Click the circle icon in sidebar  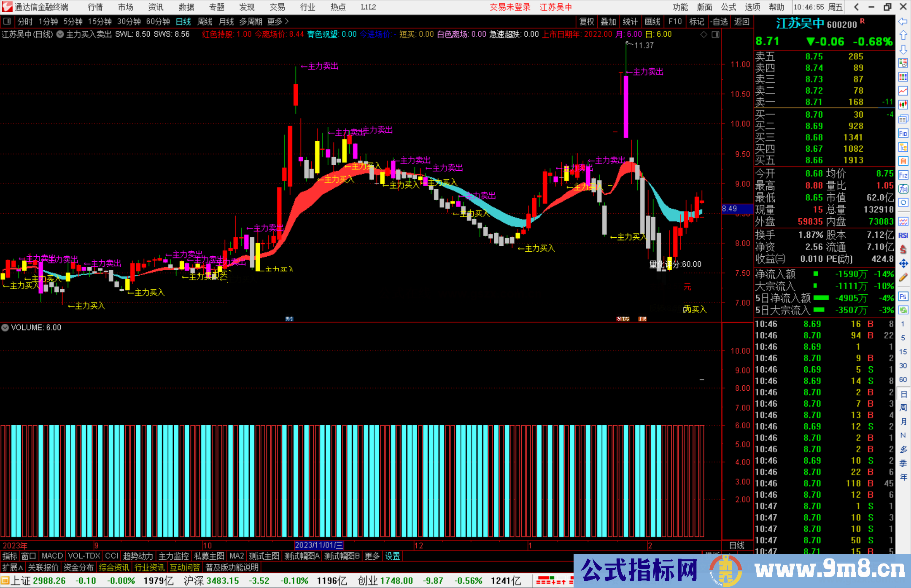(x=903, y=203)
